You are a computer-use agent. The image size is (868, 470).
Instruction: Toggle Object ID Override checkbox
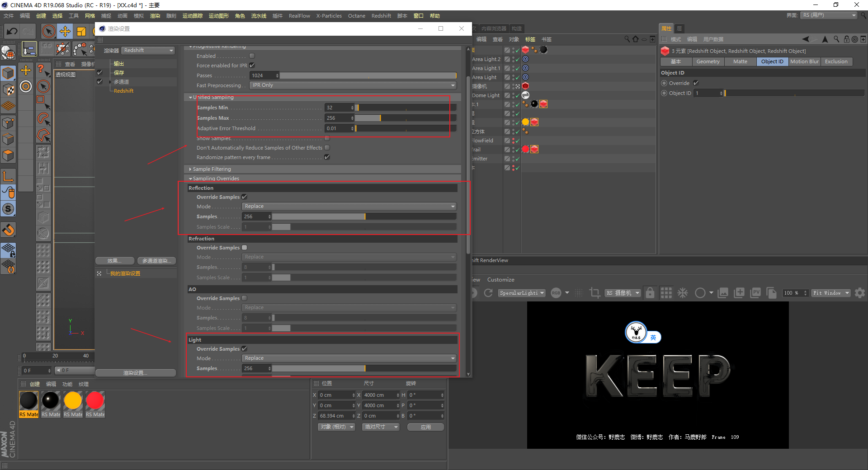696,83
